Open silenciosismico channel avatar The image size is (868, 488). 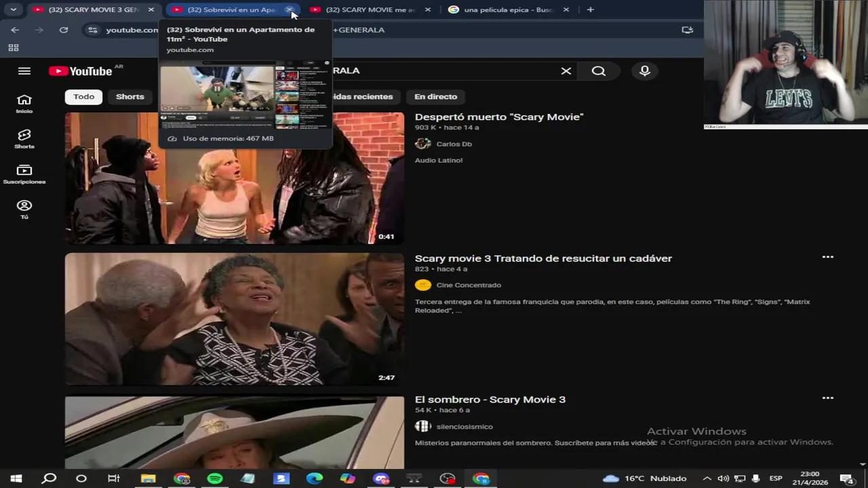point(422,426)
